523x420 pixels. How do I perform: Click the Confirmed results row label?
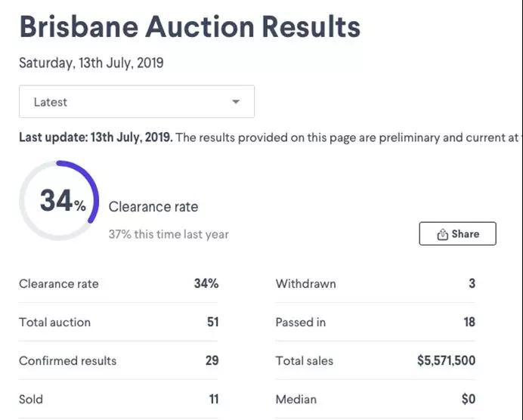pyautogui.click(x=68, y=360)
